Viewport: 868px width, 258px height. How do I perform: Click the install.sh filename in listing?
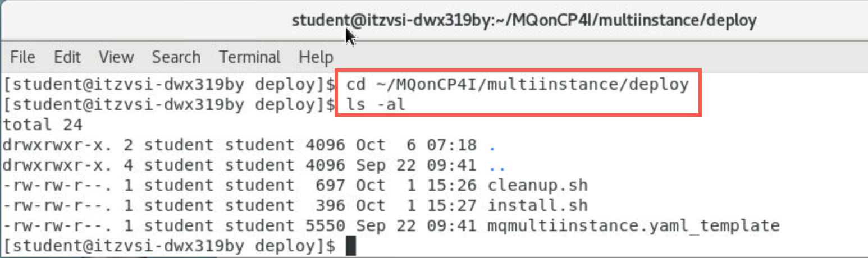pyautogui.click(x=538, y=205)
